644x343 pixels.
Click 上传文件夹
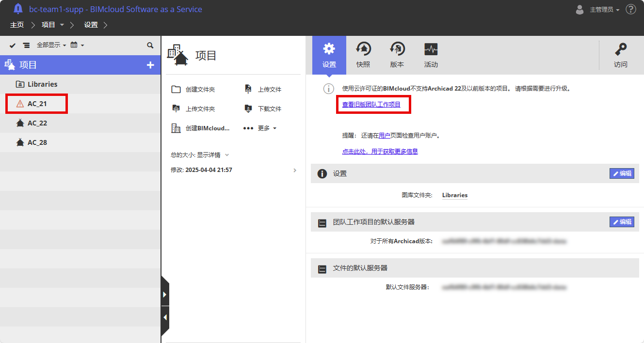tap(193, 109)
